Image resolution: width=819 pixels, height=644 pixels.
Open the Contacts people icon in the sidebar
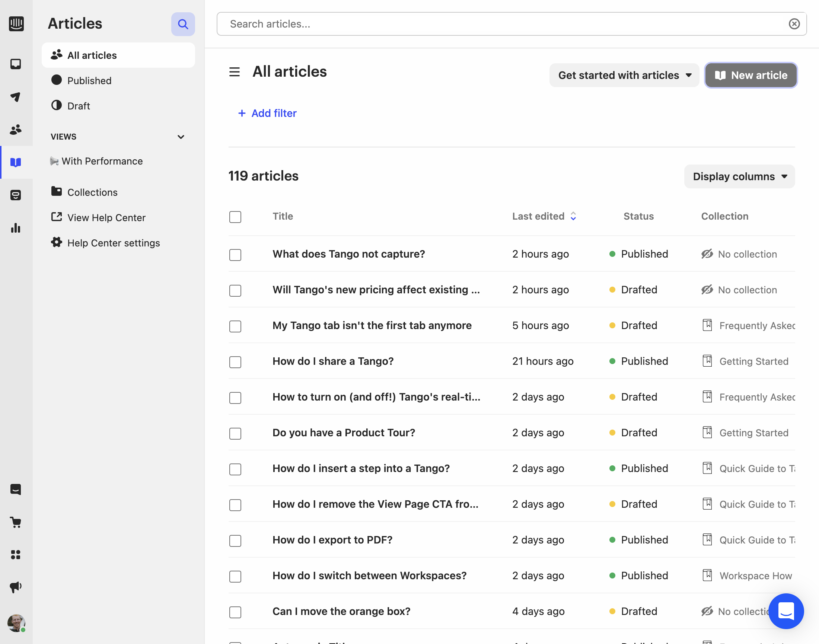16,130
